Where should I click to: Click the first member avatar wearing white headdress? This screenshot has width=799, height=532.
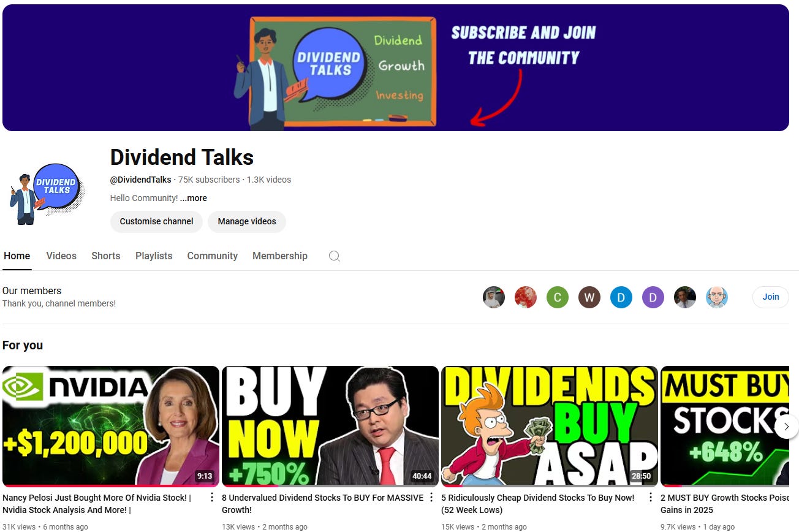[494, 298]
